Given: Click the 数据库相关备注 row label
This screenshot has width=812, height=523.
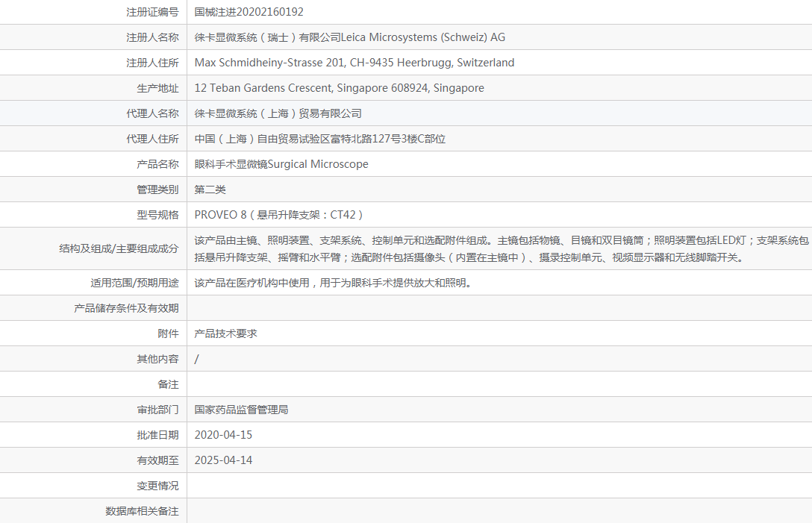Looking at the screenshot, I should click(x=142, y=511).
